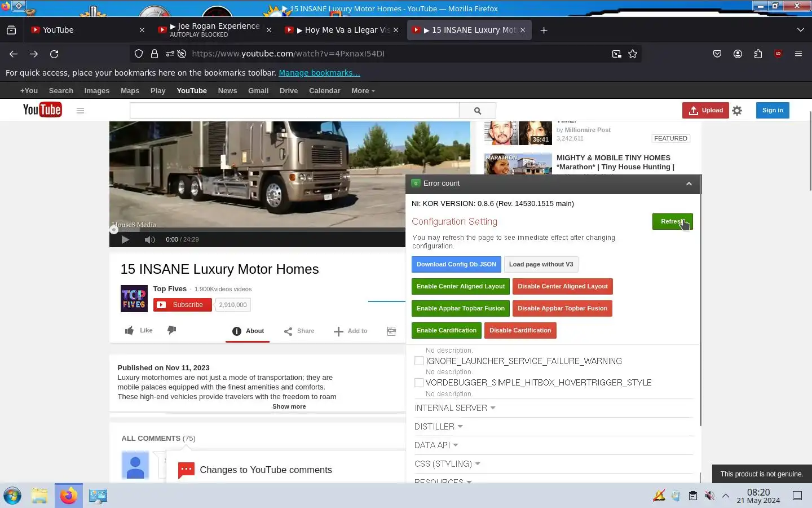The image size is (812, 508).
Task: Click Calendar in the Google bar
Action: (325, 91)
